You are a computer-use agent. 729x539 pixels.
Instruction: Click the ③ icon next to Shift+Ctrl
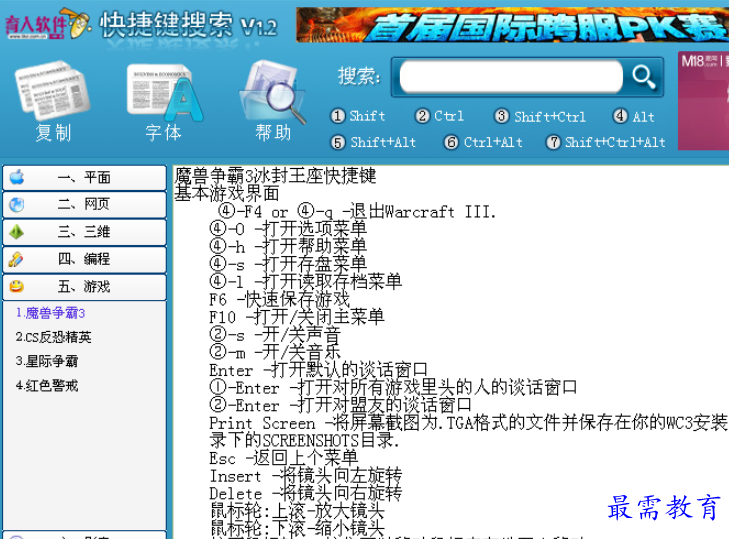[x=502, y=116]
